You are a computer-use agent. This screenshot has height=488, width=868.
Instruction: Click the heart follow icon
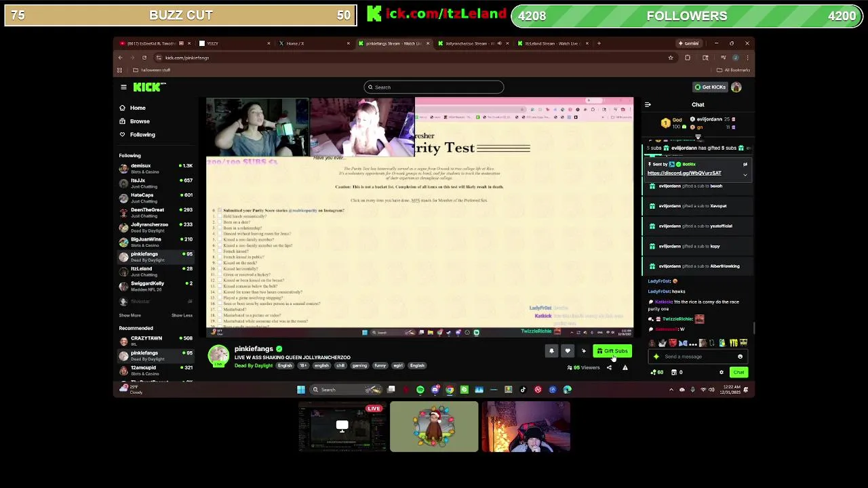(568, 351)
